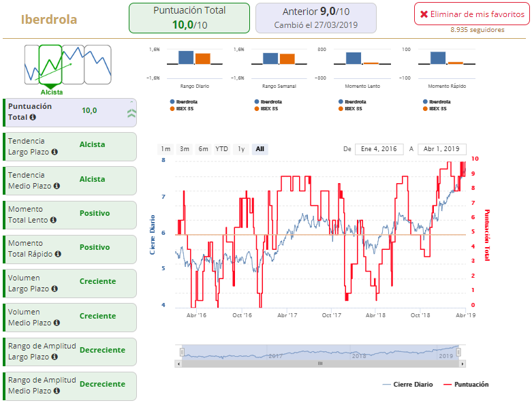Select the 1y range button
Screen dimensions: 532x403
(x=241, y=149)
